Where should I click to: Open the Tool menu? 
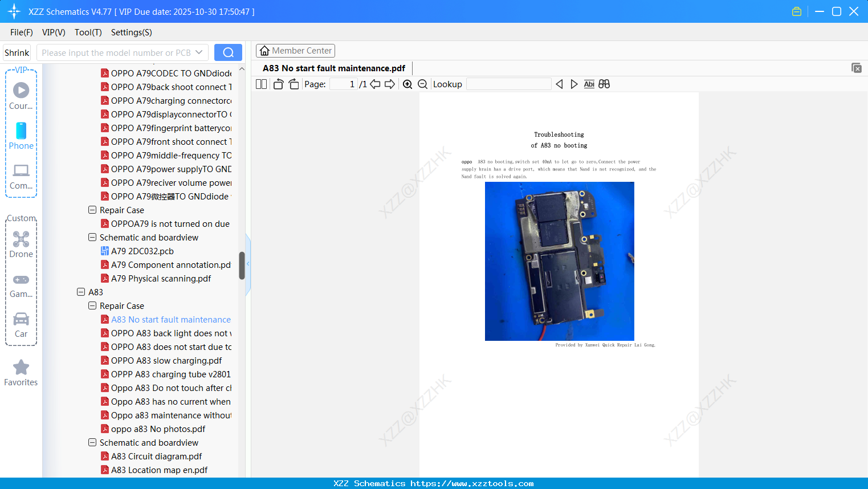[x=88, y=32]
